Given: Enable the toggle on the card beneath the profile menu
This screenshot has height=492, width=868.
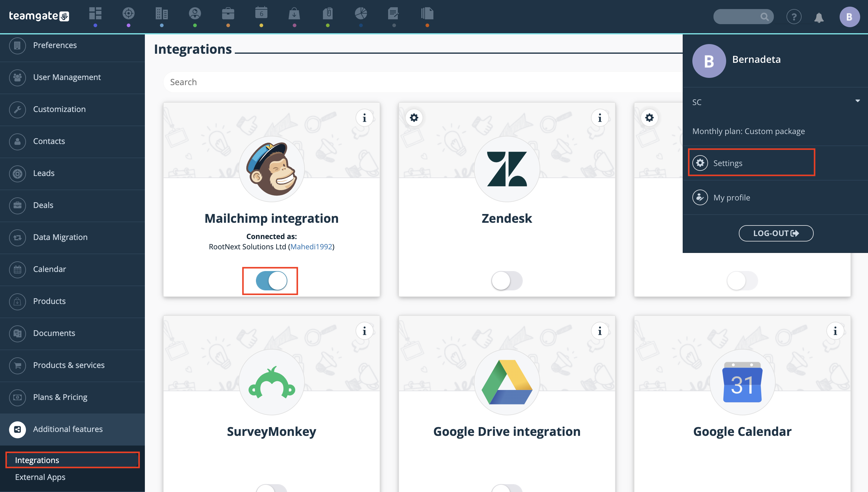Looking at the screenshot, I should coord(742,280).
